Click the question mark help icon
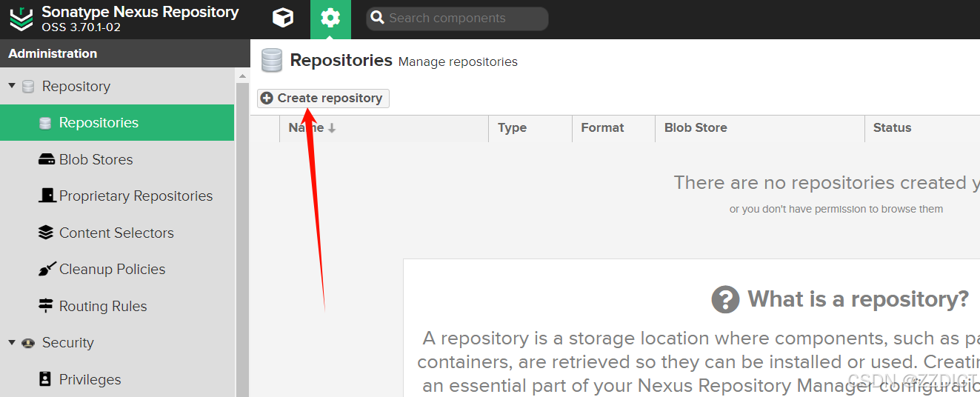 point(725,299)
